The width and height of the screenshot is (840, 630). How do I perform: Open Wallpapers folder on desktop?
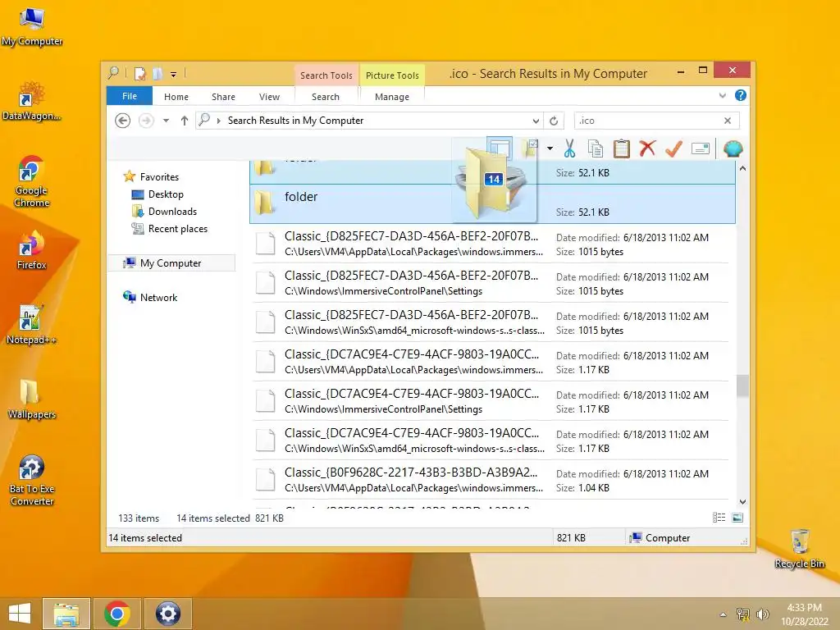(31, 399)
